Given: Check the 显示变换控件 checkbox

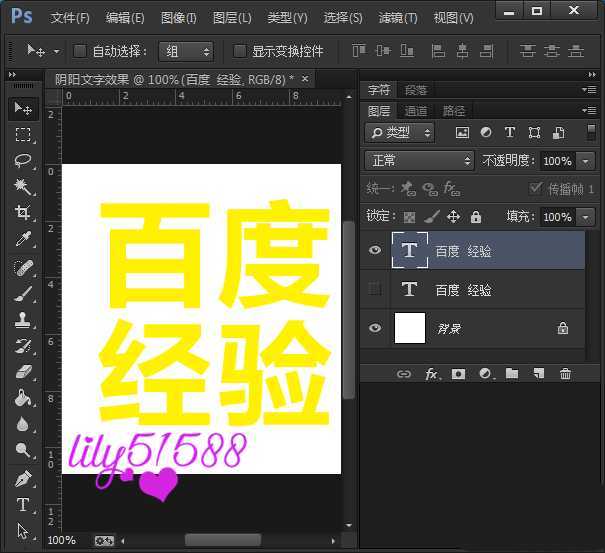Looking at the screenshot, I should tap(239, 51).
